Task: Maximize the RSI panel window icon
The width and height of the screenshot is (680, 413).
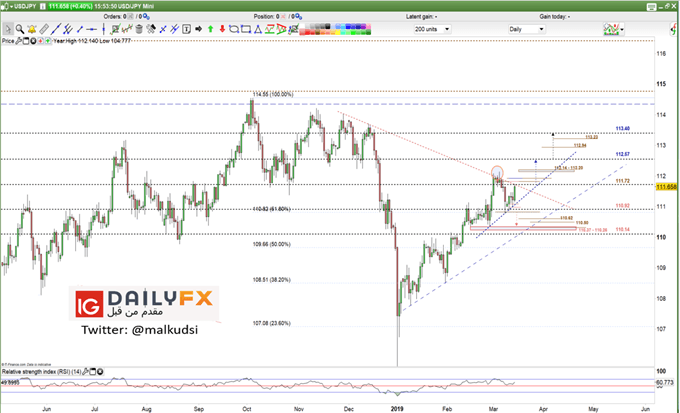Action: [x=93, y=372]
